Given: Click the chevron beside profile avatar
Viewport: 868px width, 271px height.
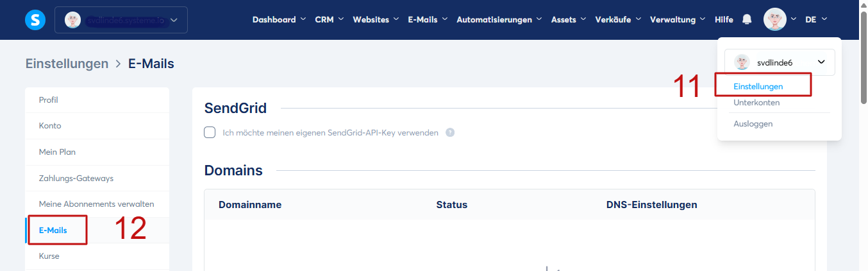Looking at the screenshot, I should [x=795, y=20].
